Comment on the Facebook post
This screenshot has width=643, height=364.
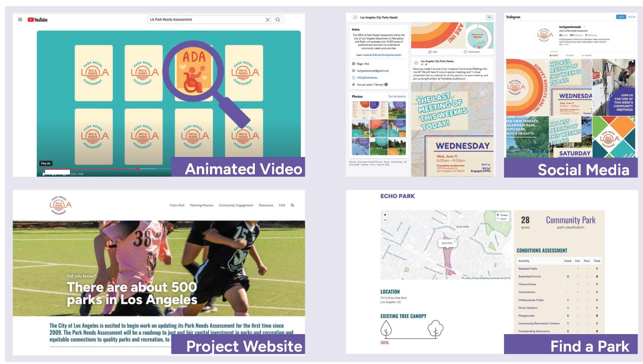(471, 52)
